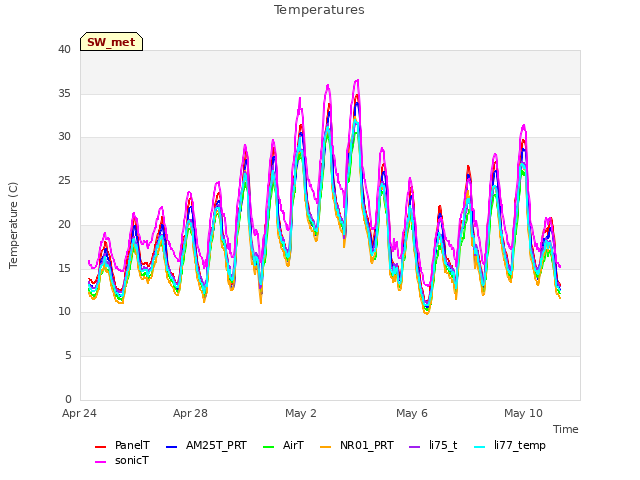Click the Temperatures chart title
This screenshot has width=640, height=480.
coord(319,10)
